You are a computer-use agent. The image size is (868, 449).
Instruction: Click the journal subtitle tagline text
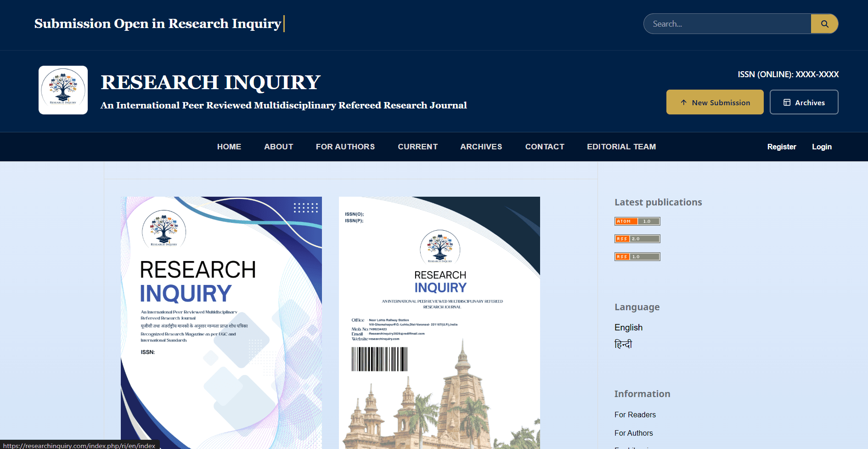pos(284,105)
